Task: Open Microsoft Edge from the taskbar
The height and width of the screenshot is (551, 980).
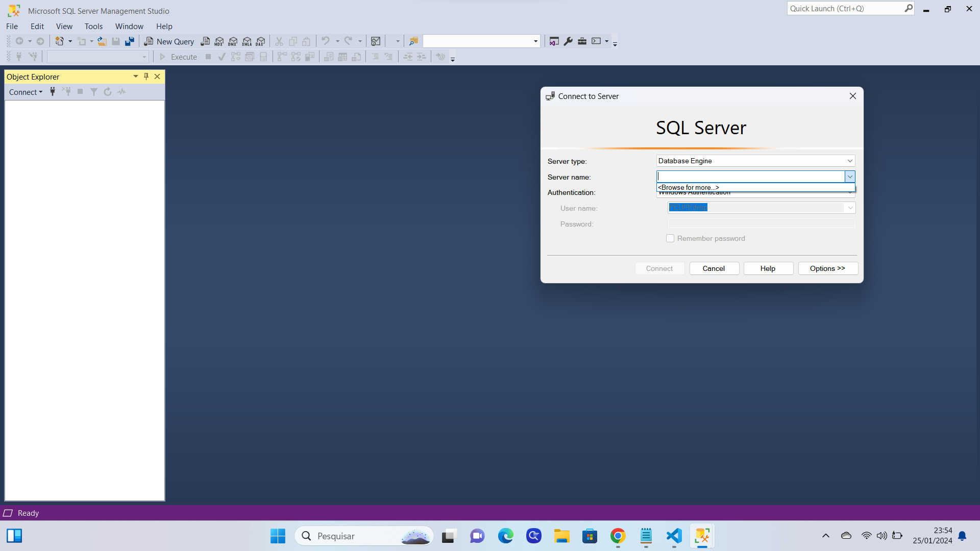Action: 505,536
